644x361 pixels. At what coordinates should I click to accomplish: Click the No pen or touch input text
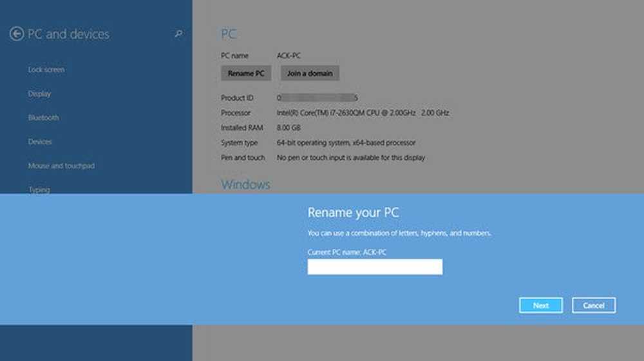(351, 157)
